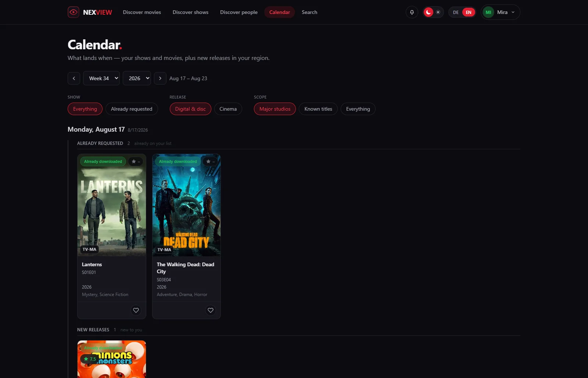Click star rating badge on Lanterns
The width and height of the screenshot is (588, 378).
click(x=136, y=161)
